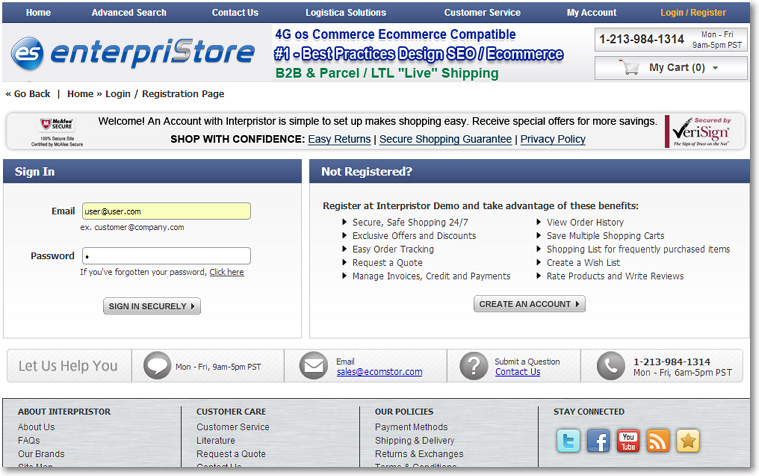Click the shopping cart icon

pyautogui.click(x=630, y=67)
